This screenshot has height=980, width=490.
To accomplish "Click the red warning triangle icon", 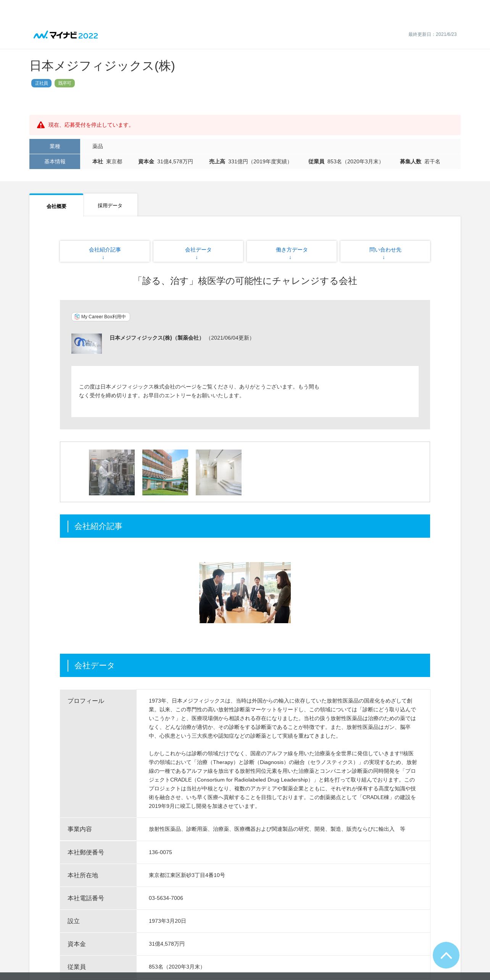I will coord(41,125).
